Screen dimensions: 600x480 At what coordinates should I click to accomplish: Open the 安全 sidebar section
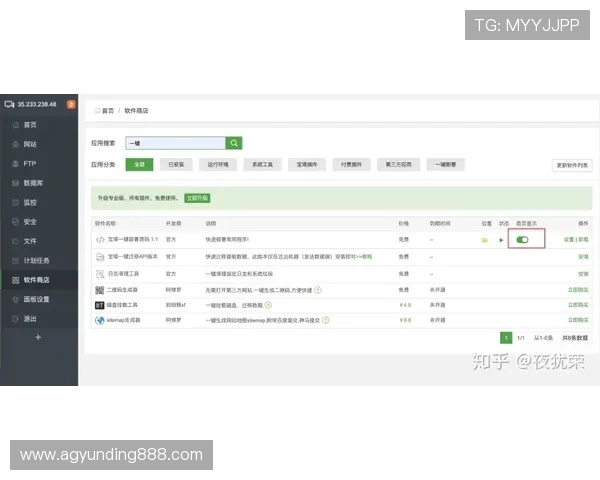coord(30,222)
